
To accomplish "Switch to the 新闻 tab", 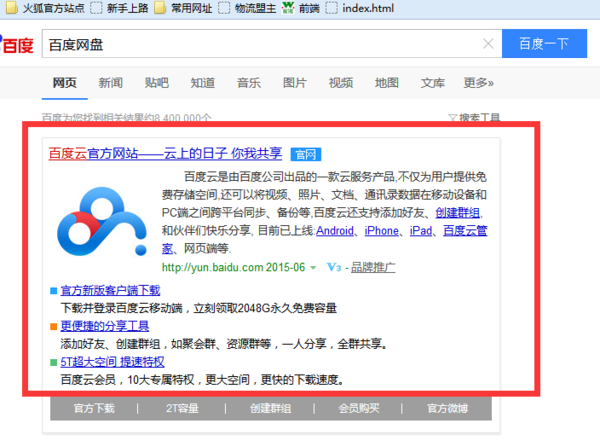I will (111, 83).
